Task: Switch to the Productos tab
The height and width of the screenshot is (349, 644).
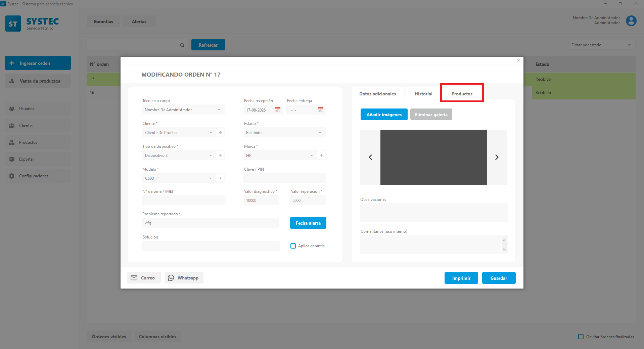Action: point(462,93)
